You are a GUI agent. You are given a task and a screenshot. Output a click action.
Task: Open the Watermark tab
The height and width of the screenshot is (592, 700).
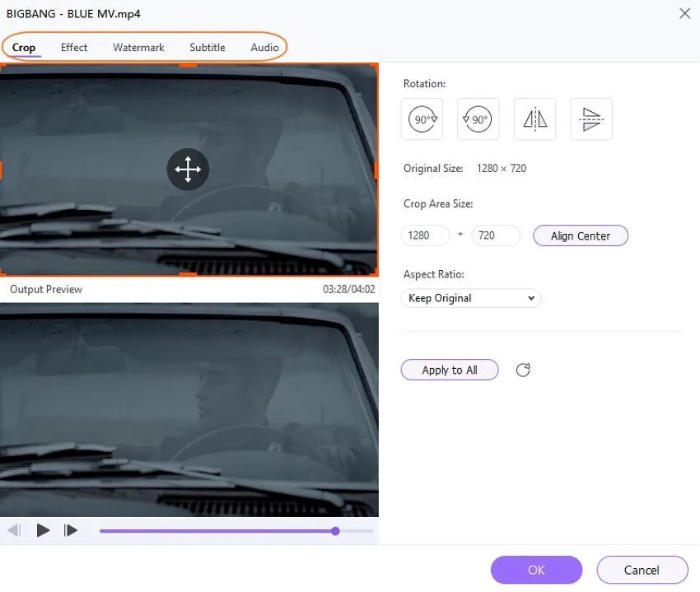[x=138, y=47]
